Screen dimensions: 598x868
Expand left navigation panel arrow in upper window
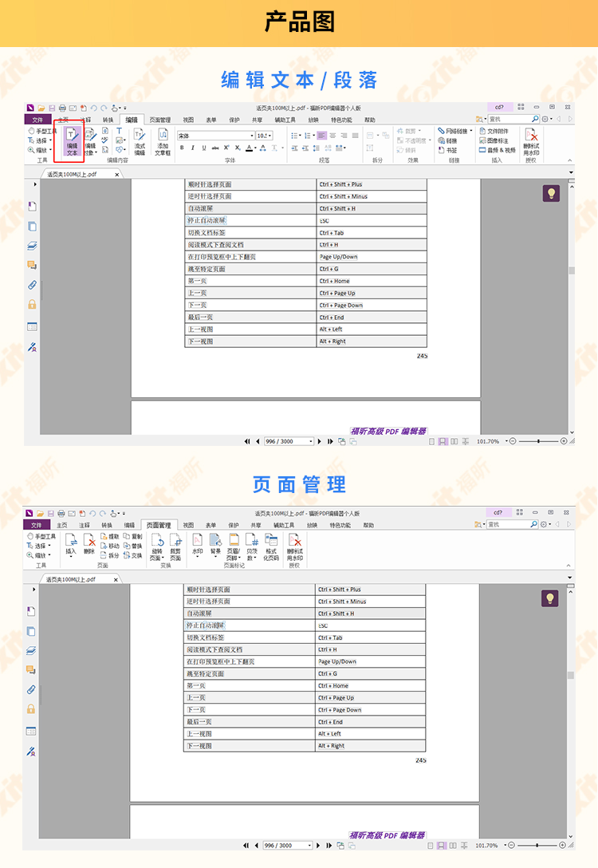[35, 184]
